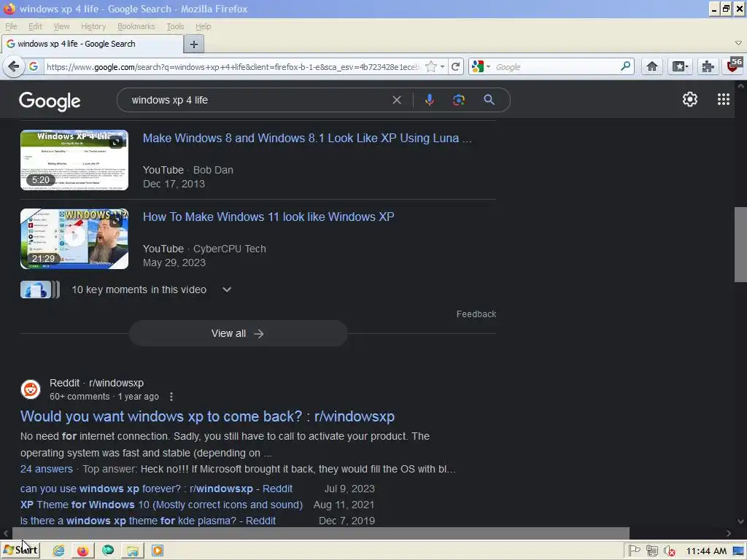Image resolution: width=747 pixels, height=560 pixels.
Task: Open the 5:20 Luna video thumbnail
Action: (x=74, y=160)
